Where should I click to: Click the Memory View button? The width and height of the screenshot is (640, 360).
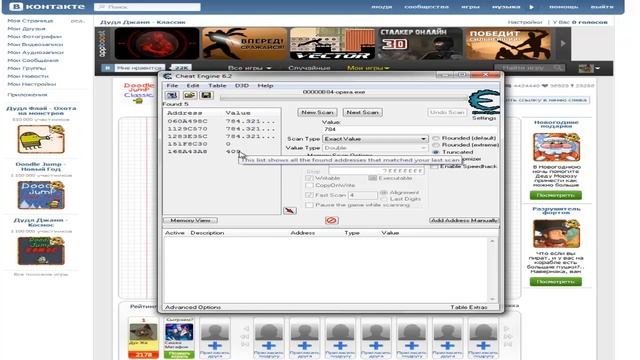click(x=190, y=220)
